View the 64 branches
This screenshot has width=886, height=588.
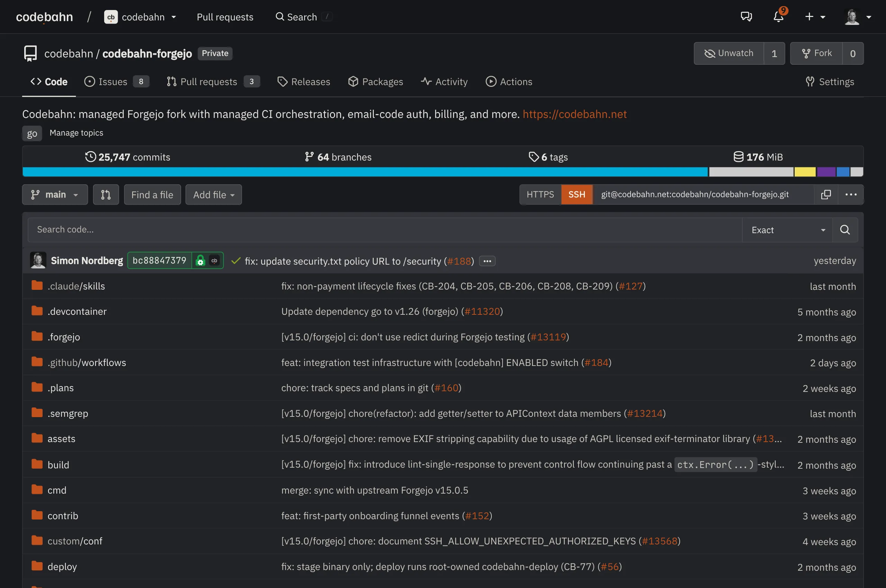338,157
